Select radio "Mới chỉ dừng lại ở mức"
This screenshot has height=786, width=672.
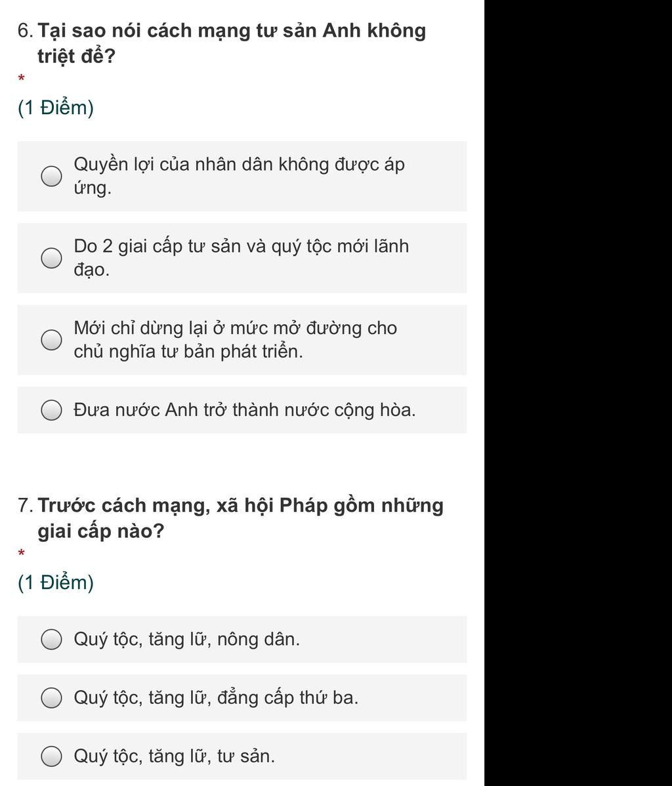click(52, 340)
